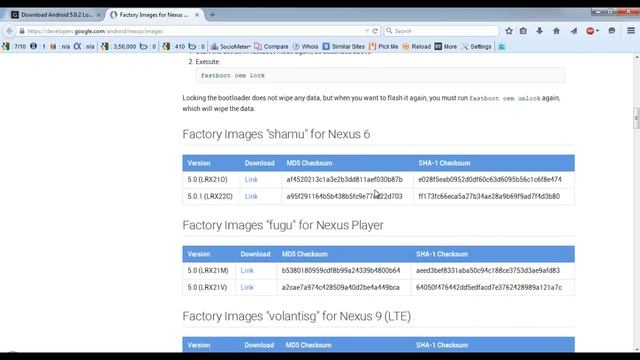
Task: Open the More toolbar menu
Action: 446,47
